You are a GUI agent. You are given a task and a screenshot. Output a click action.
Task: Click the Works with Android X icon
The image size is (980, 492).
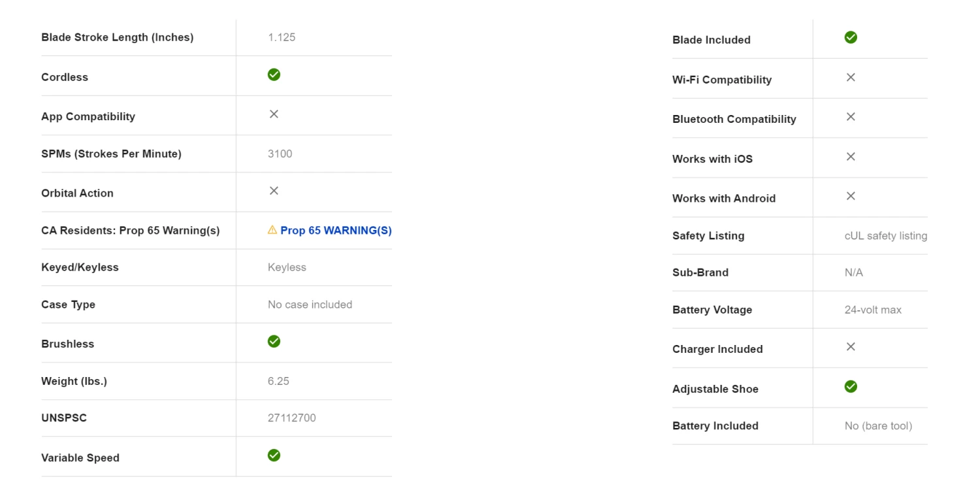(x=851, y=196)
